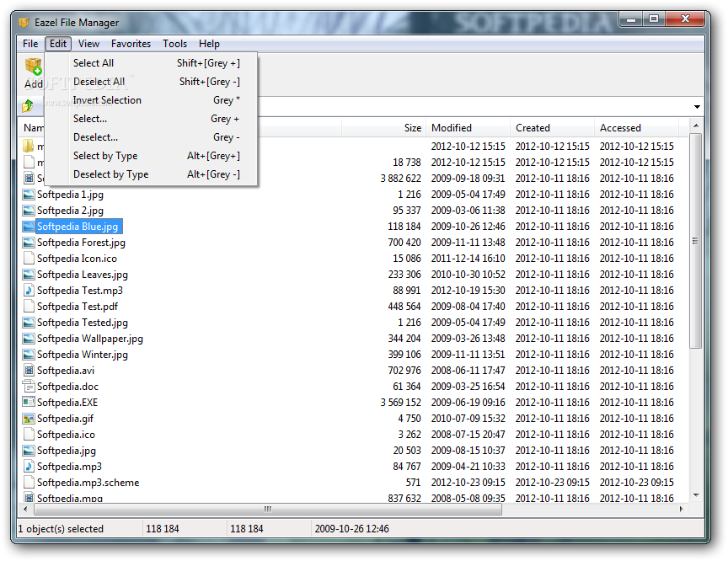Open the address bar dropdown arrow
This screenshot has width=728, height=561.
pos(697,107)
